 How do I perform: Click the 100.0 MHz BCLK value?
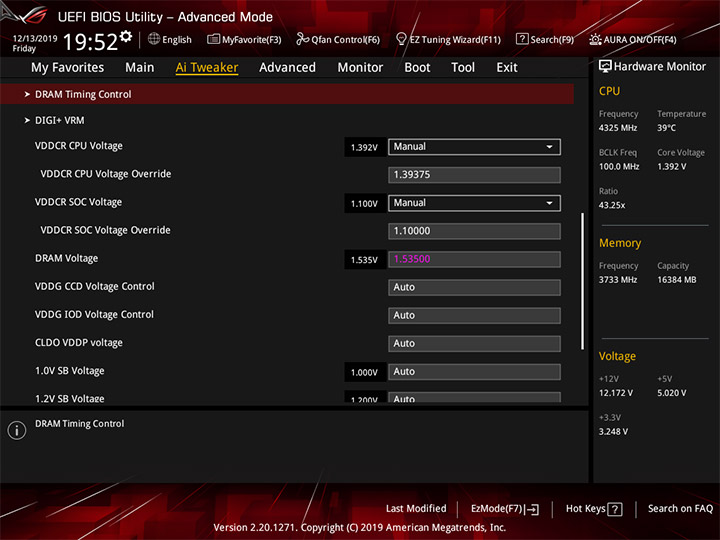point(619,167)
